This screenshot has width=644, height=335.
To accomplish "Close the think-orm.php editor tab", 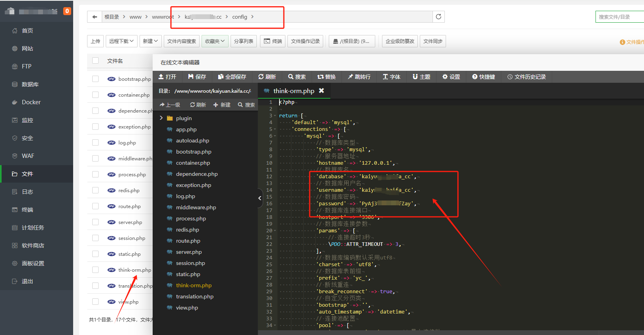I will point(322,91).
